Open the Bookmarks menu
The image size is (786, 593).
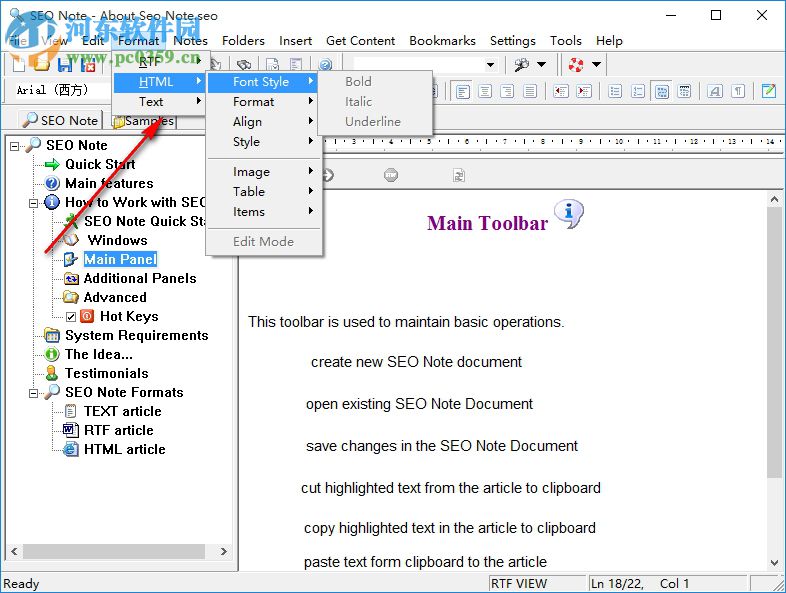(442, 41)
